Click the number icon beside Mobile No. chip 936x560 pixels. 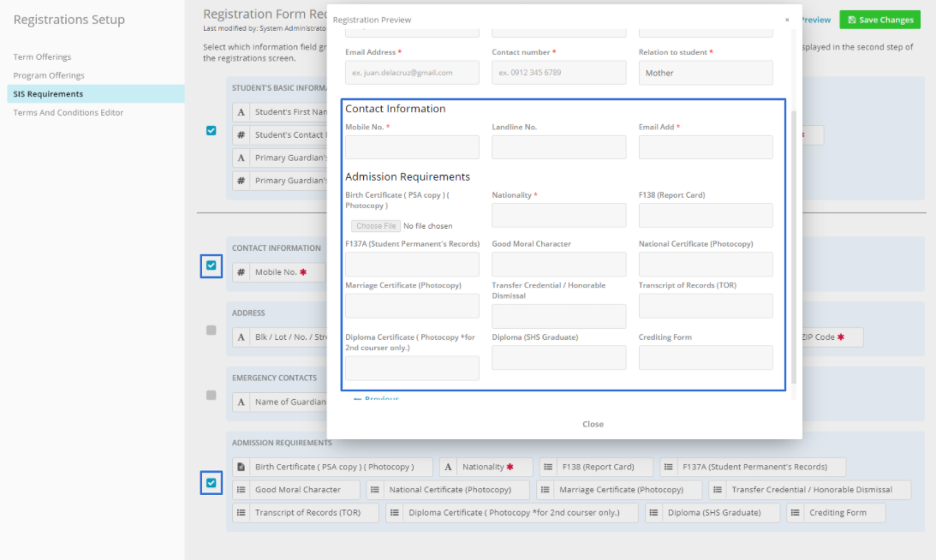point(241,272)
